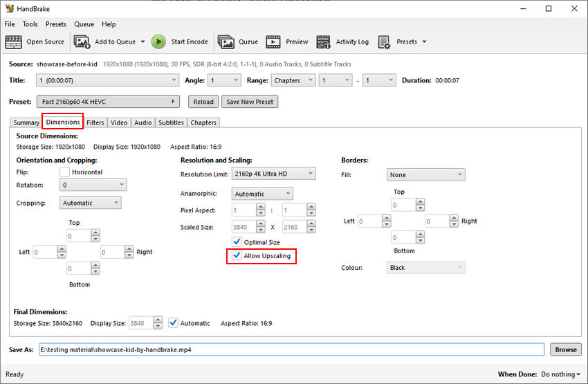Screen dimensions: 588x384
Task: Click the green Start Encode play icon
Action: pyautogui.click(x=158, y=42)
